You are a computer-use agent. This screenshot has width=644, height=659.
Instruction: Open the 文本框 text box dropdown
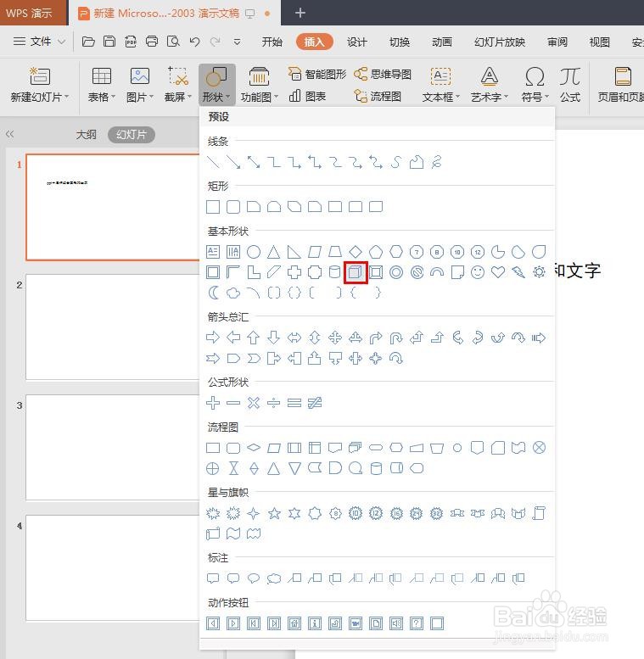tap(440, 85)
